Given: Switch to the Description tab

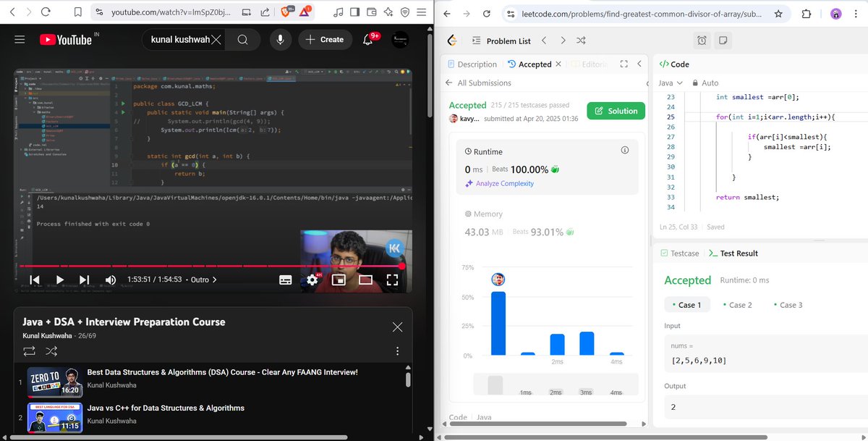Looking at the screenshot, I should pyautogui.click(x=472, y=64).
